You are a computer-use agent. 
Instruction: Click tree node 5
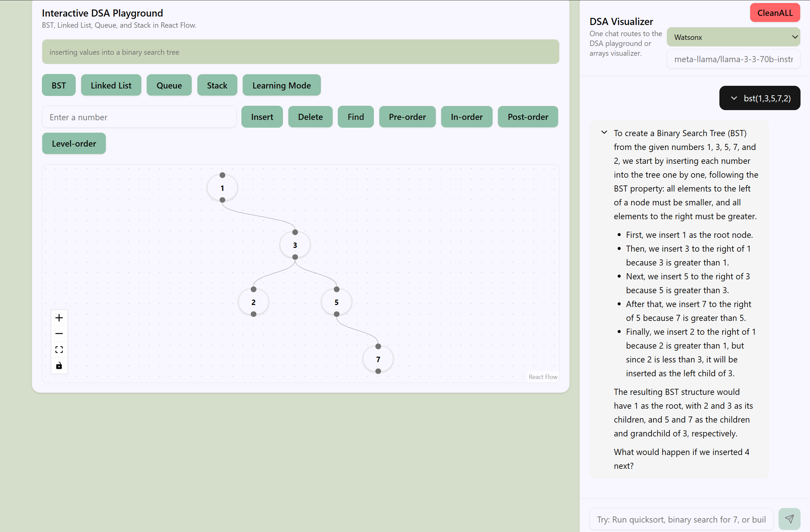(336, 302)
